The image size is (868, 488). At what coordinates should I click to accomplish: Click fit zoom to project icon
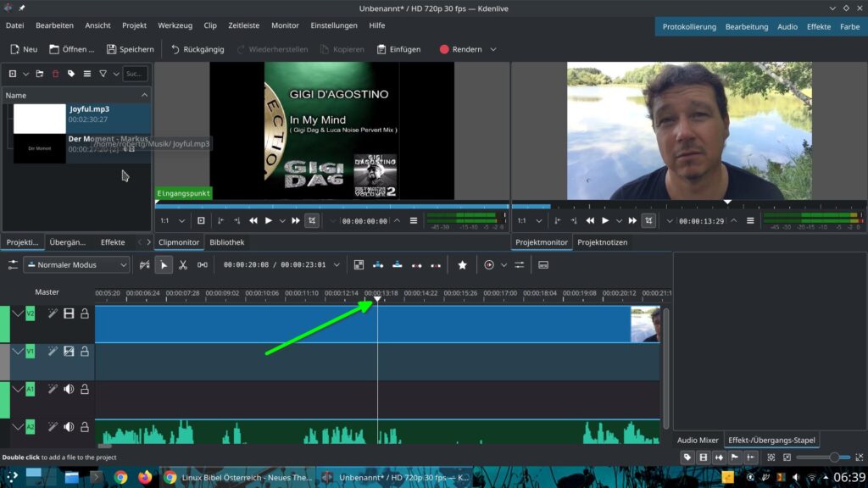pyautogui.click(x=771, y=457)
